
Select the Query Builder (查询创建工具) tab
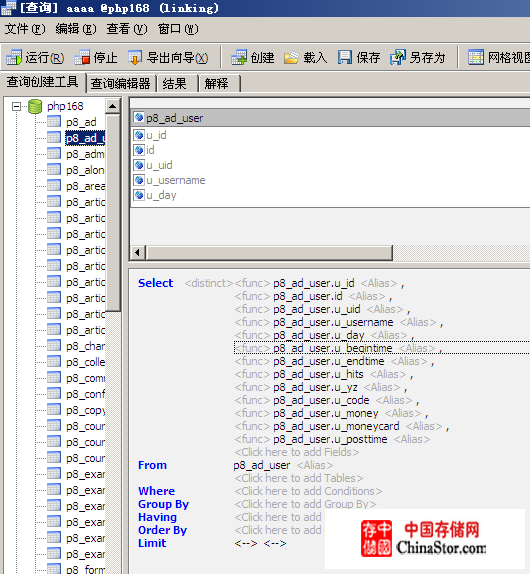coord(42,82)
